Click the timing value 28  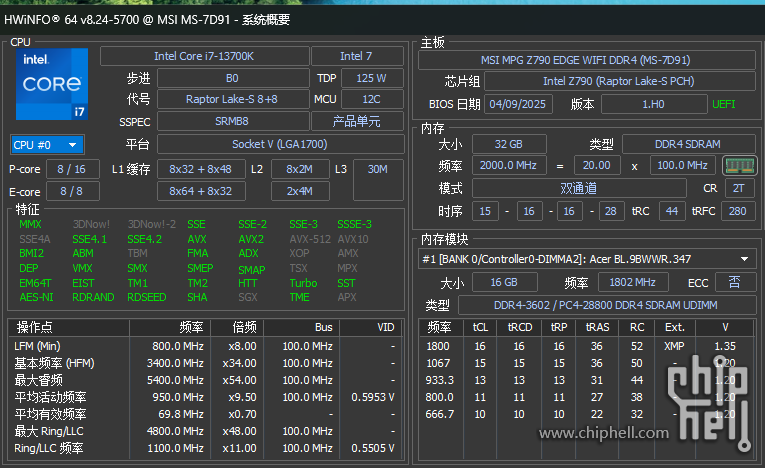pyautogui.click(x=611, y=211)
